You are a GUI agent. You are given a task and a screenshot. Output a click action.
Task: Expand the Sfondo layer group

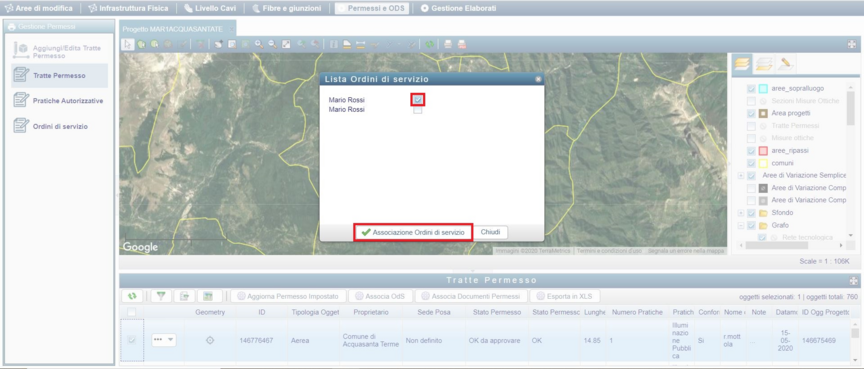pyautogui.click(x=741, y=213)
